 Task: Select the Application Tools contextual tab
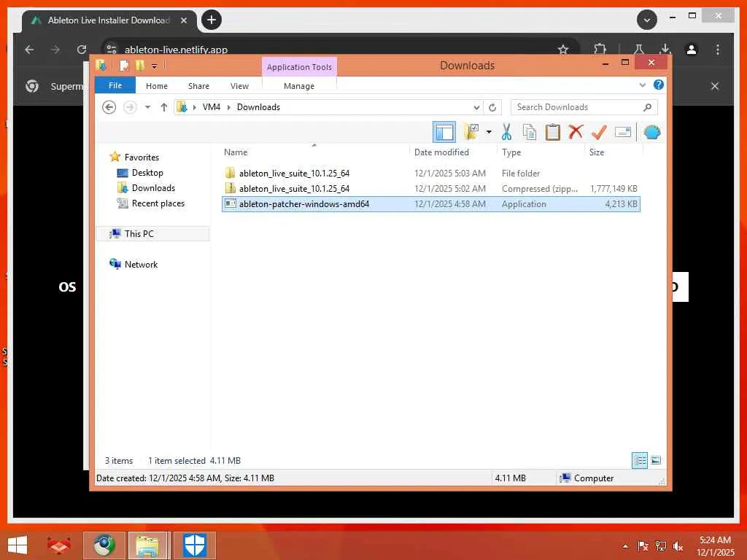(x=299, y=66)
